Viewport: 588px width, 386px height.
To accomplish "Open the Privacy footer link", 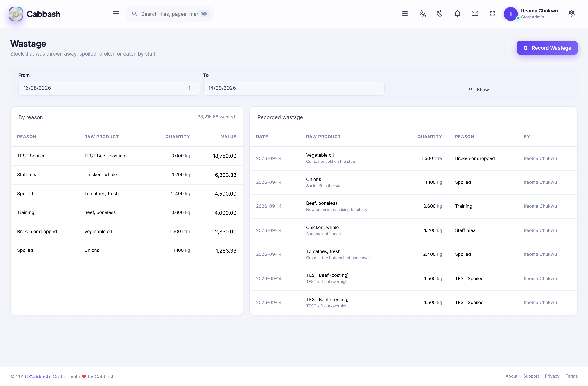I will point(552,376).
